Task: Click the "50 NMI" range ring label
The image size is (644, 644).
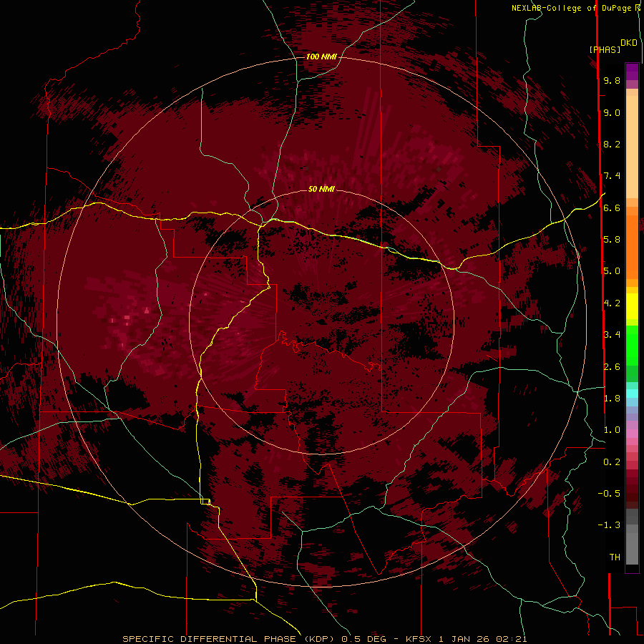Action: pyautogui.click(x=321, y=190)
